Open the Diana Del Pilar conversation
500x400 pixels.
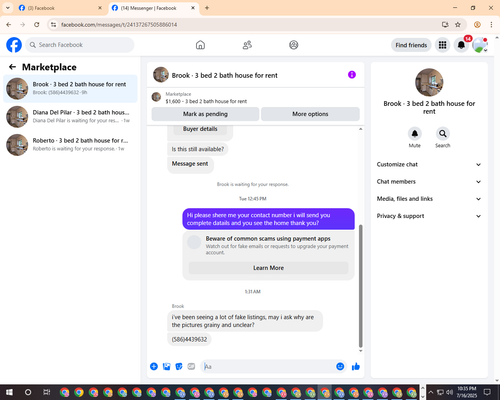70,117
